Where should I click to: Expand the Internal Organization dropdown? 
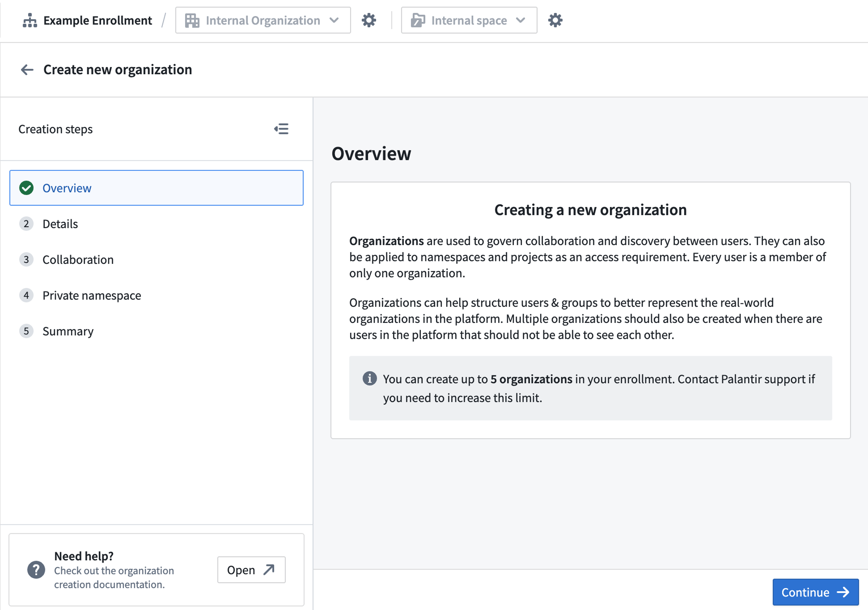[263, 20]
